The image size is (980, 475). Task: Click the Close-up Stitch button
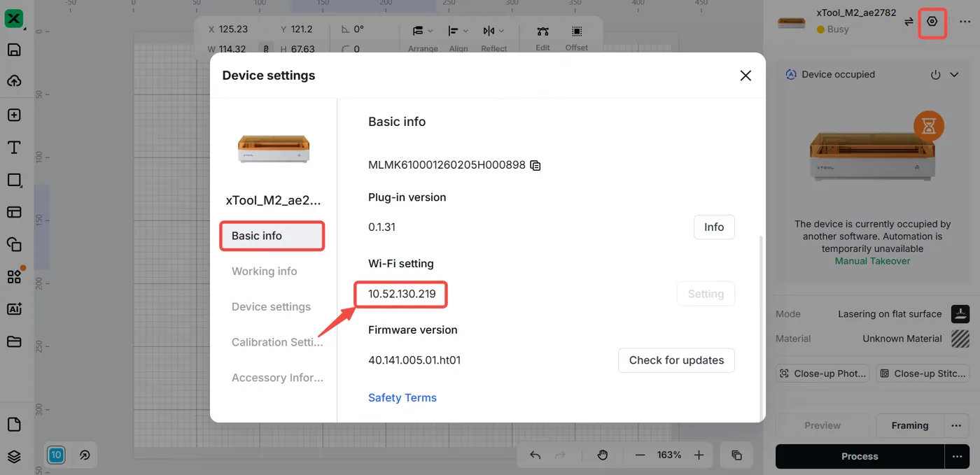[x=923, y=374]
